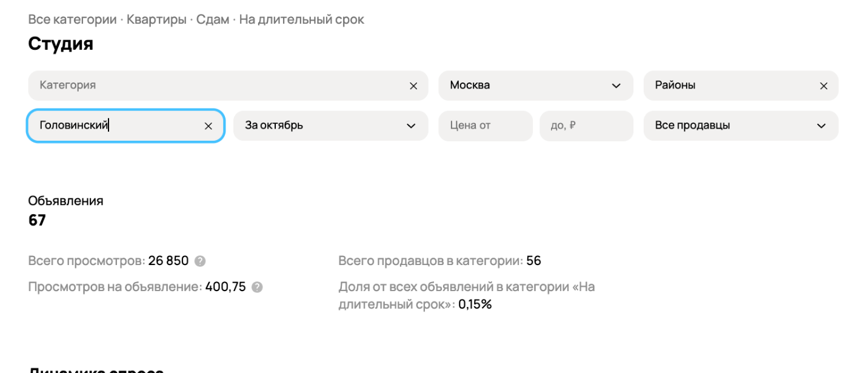868x373 pixels.
Task: Clear the Категория field with the X icon
Action: point(413,86)
